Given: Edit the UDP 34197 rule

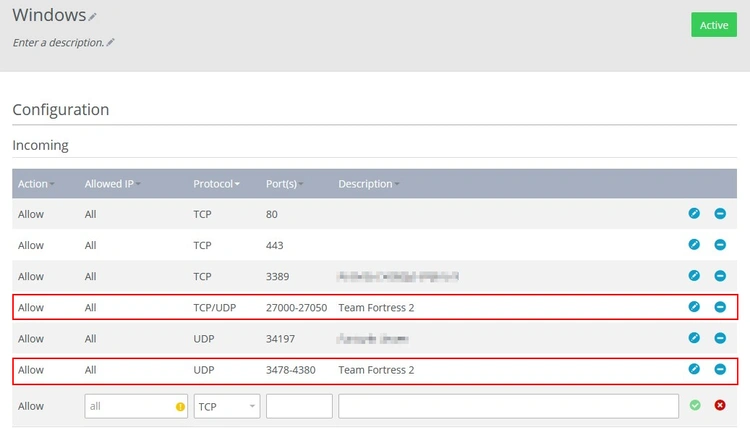Looking at the screenshot, I should point(694,339).
